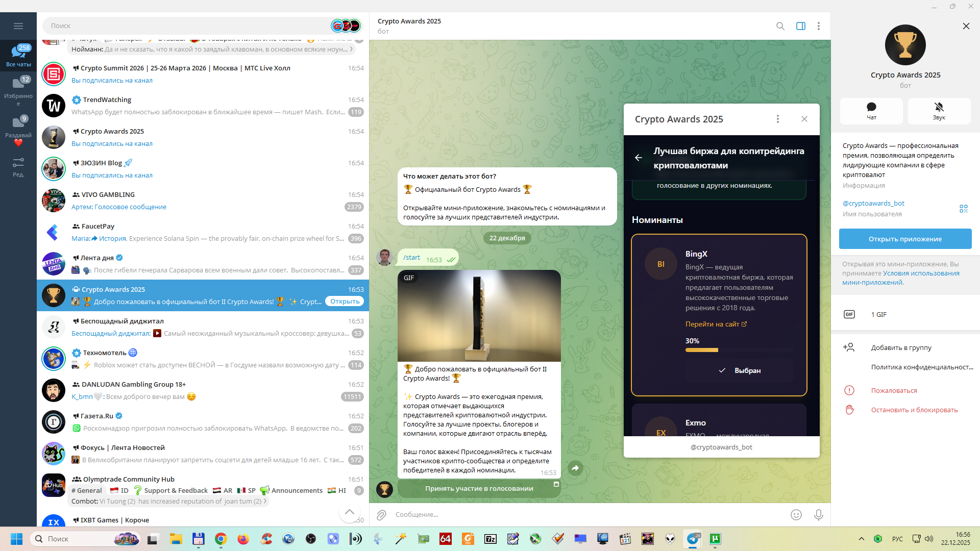Image resolution: width=980 pixels, height=551 pixels.
Task: Search within Crypto Awards 2025 chat
Action: [x=780, y=26]
